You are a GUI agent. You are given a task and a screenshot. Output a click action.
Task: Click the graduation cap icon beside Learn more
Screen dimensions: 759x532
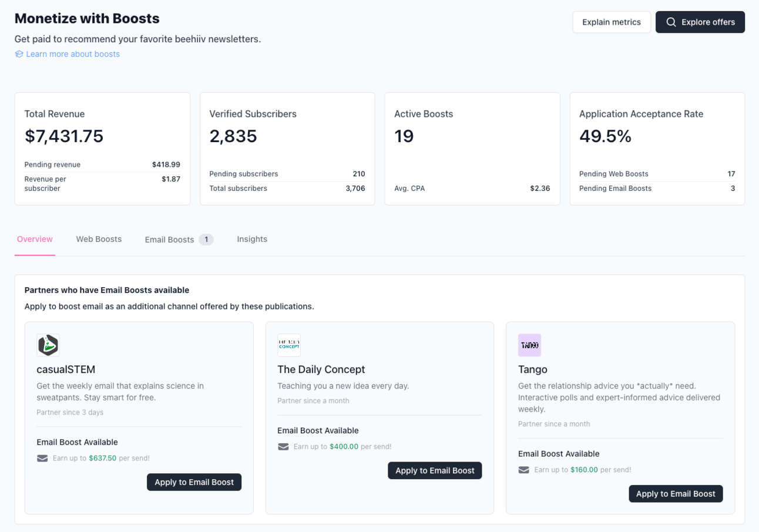coord(19,54)
